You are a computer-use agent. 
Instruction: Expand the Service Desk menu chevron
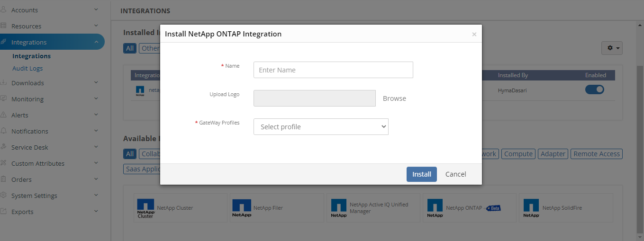(96, 147)
